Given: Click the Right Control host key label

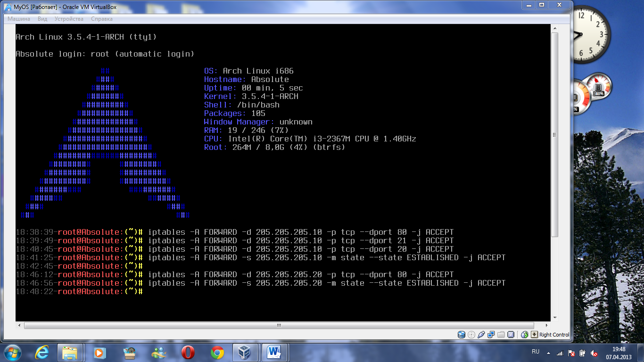Looking at the screenshot, I should (554, 335).
